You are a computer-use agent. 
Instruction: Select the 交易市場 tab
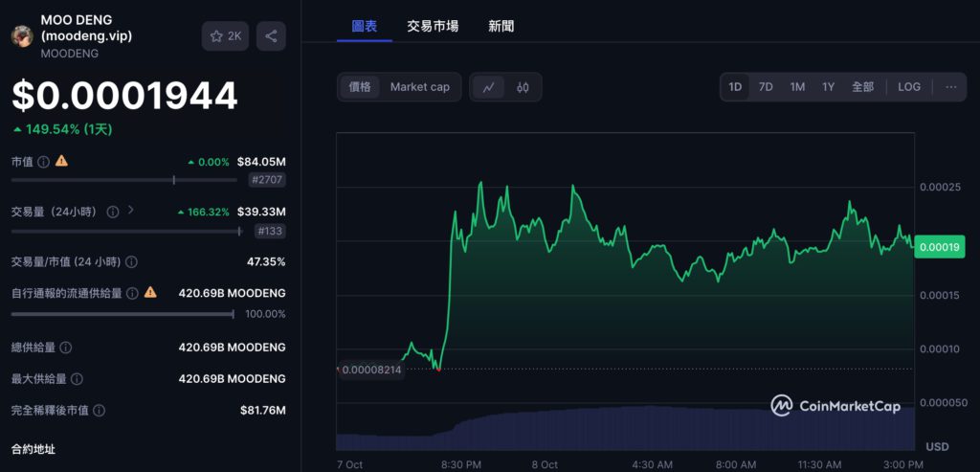pyautogui.click(x=433, y=26)
